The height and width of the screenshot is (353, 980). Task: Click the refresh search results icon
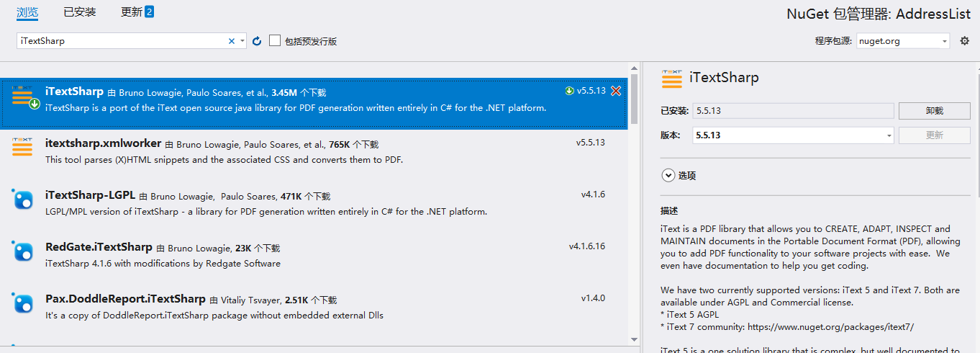tap(257, 41)
